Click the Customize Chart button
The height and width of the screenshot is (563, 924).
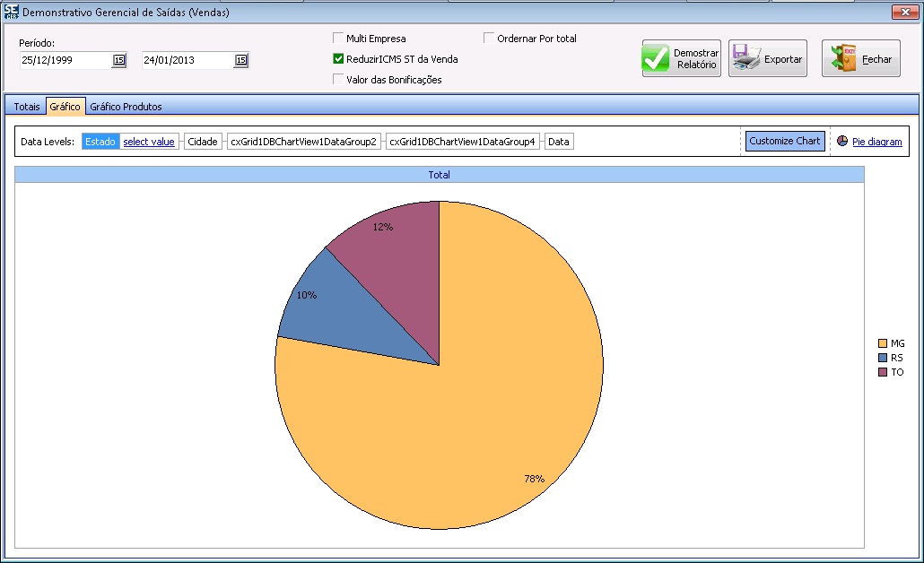coord(784,141)
